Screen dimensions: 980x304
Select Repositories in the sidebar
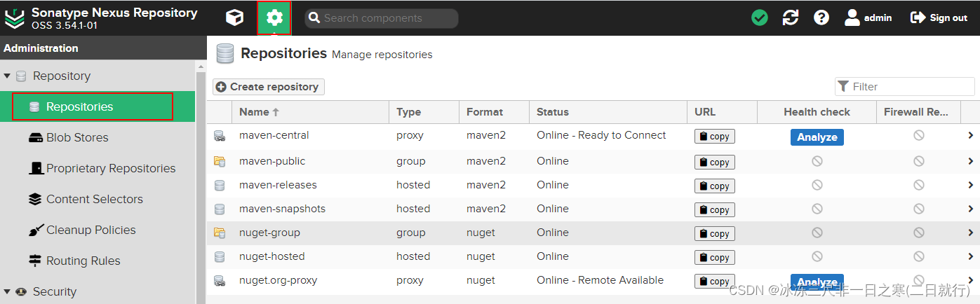click(x=98, y=106)
